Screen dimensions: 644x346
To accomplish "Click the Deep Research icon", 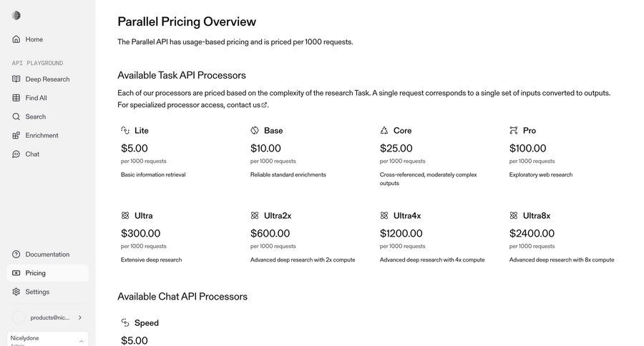I will coord(16,79).
